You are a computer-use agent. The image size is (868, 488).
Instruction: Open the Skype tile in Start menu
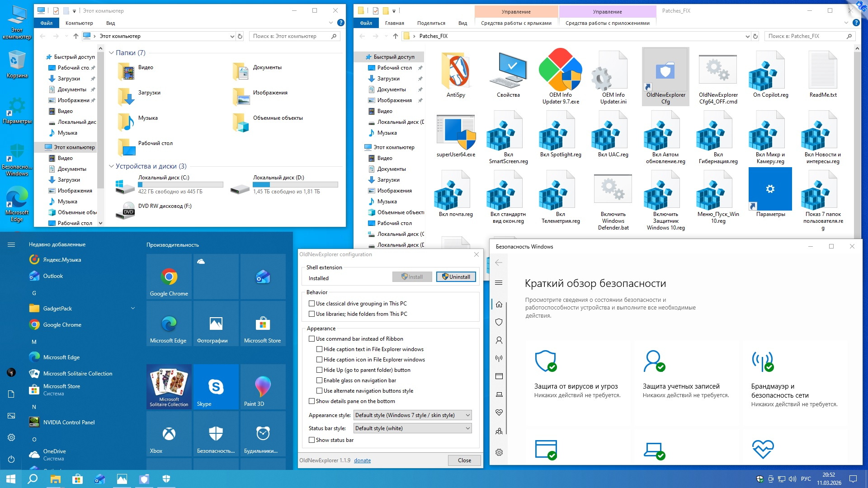tap(216, 387)
